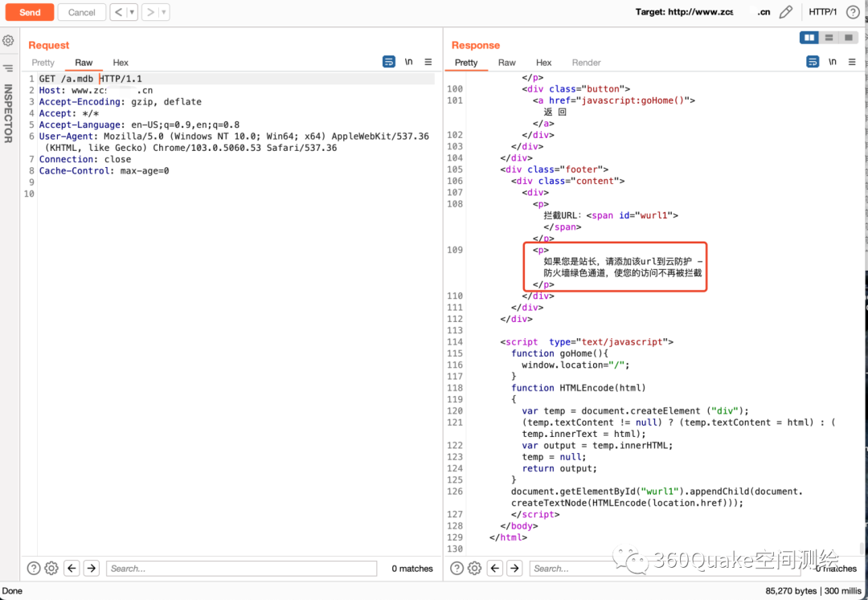This screenshot has height=600, width=868.
Task: Open the Response panel hamburger menu
Action: tap(852, 62)
